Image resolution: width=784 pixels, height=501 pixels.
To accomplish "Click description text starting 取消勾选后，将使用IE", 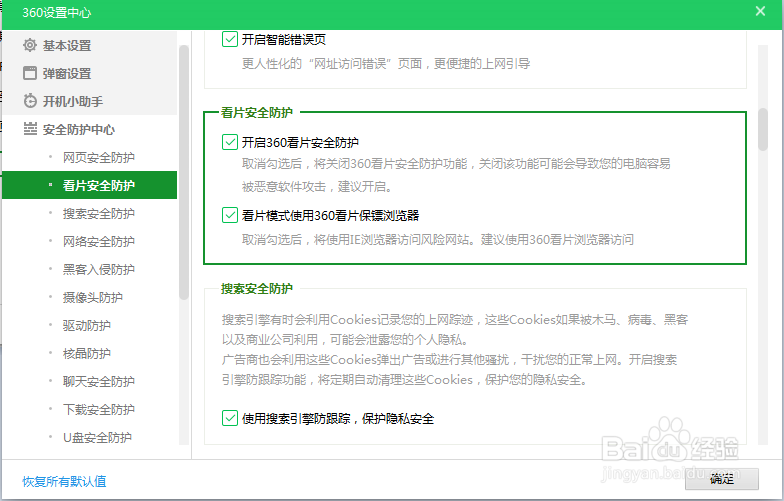I will pyautogui.click(x=438, y=240).
